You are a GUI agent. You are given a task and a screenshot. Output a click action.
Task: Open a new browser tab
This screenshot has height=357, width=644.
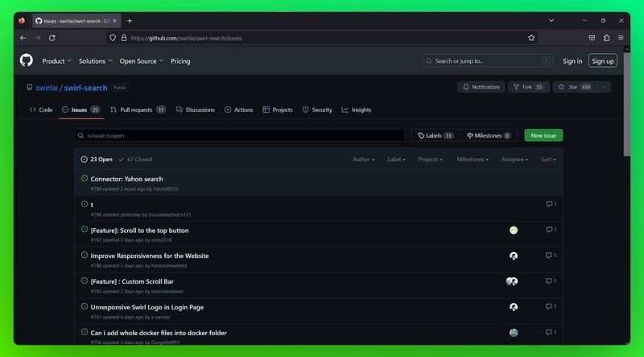130,20
